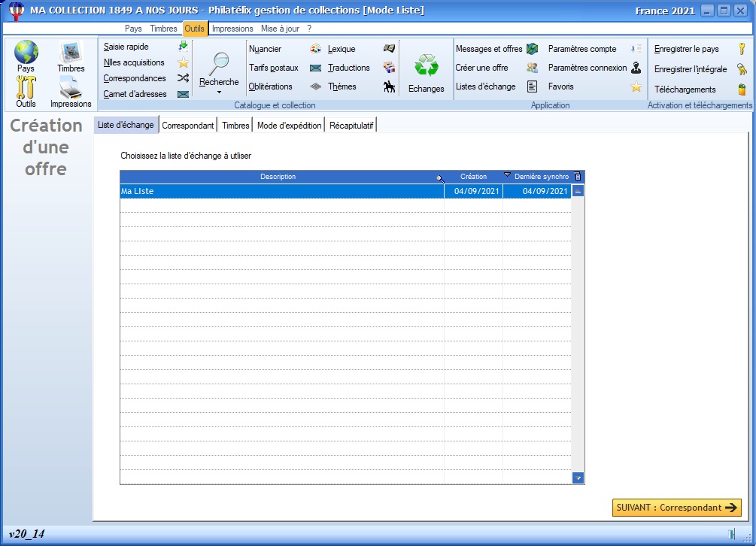This screenshot has width=756, height=546.
Task: Click the table search magnifier icon
Action: click(440, 179)
